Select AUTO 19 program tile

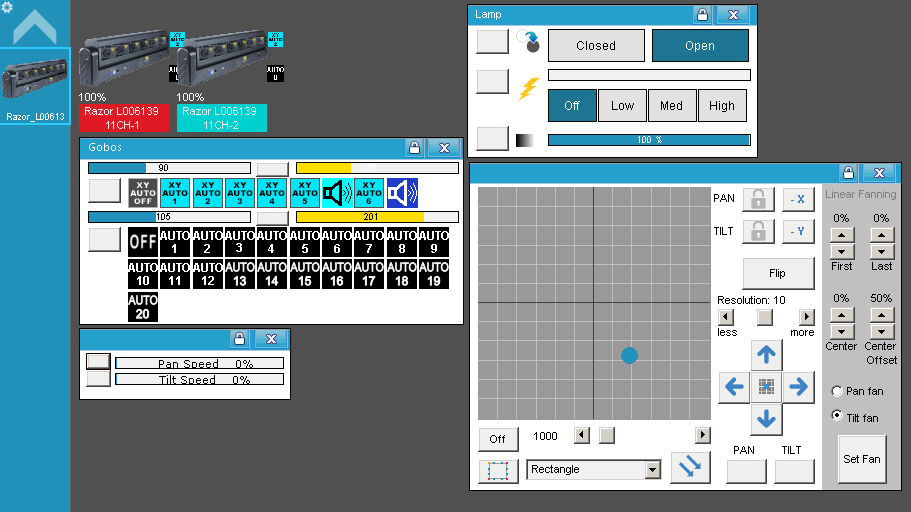pyautogui.click(x=434, y=274)
